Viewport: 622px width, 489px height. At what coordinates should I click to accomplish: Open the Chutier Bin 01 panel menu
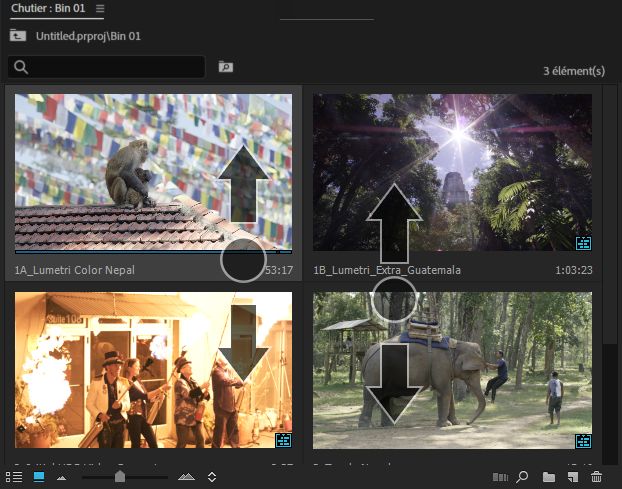tap(100, 8)
